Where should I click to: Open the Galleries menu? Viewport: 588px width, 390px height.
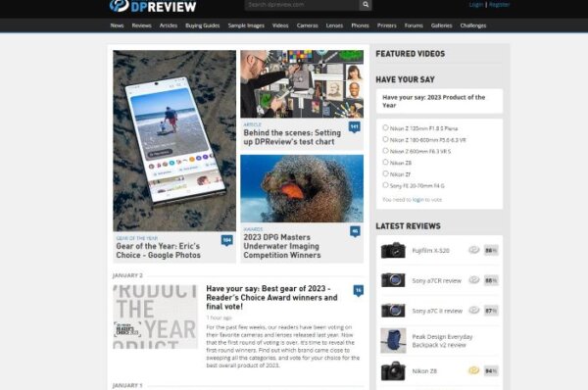[441, 25]
